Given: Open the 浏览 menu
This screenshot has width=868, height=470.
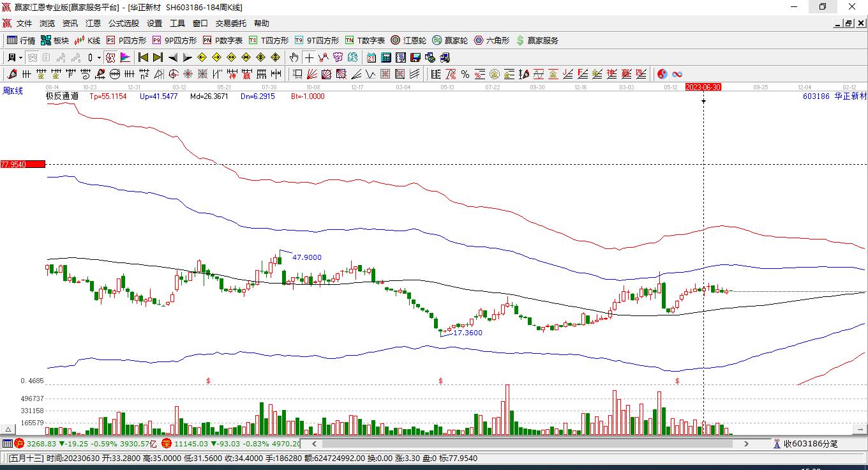Looking at the screenshot, I should (x=47, y=24).
